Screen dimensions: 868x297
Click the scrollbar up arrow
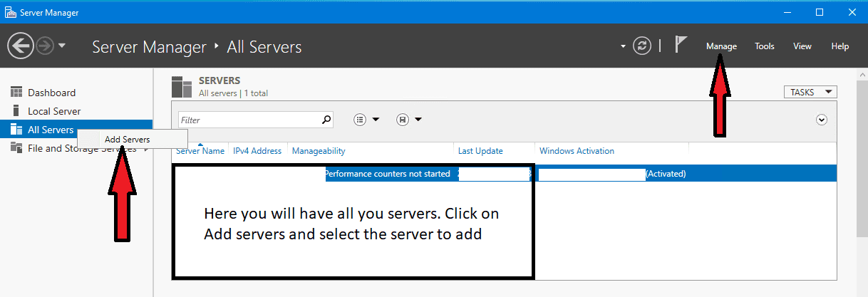862,75
